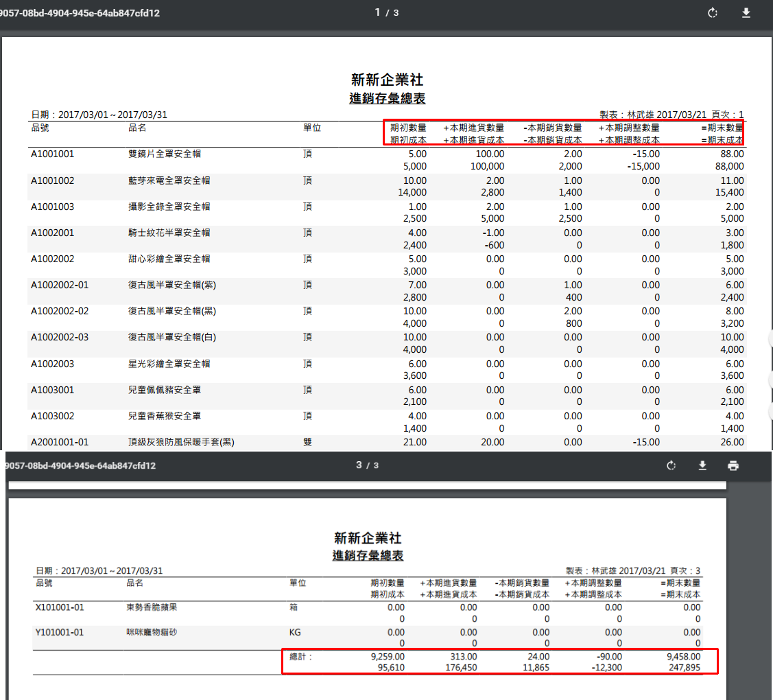Viewport: 773px width, 700px height.
Task: Click the -本期銷貨數量 header on page 1
Action: (552, 128)
